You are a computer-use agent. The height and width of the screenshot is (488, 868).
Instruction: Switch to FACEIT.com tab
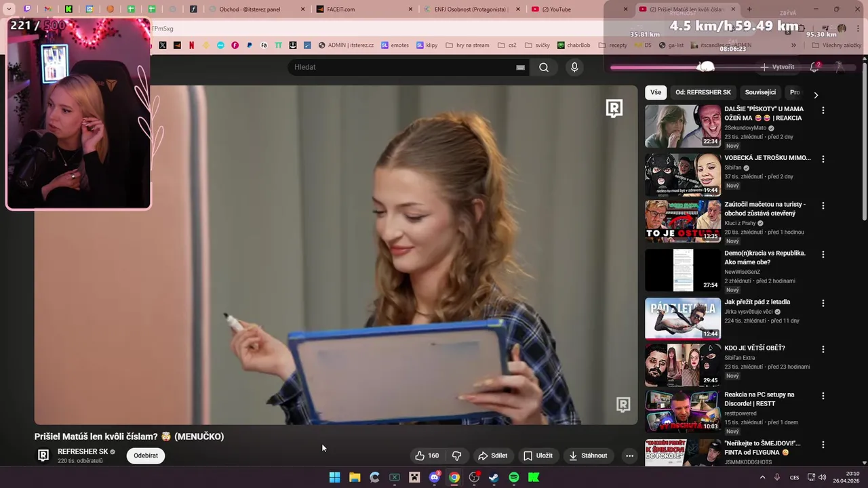(364, 9)
